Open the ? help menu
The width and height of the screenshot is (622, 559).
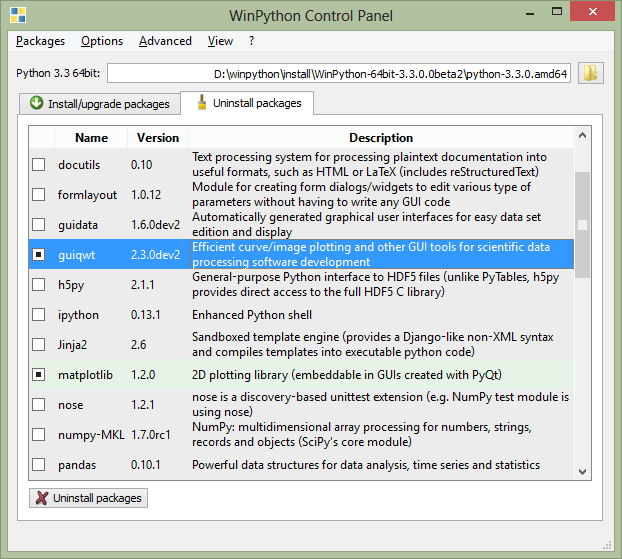(x=251, y=41)
